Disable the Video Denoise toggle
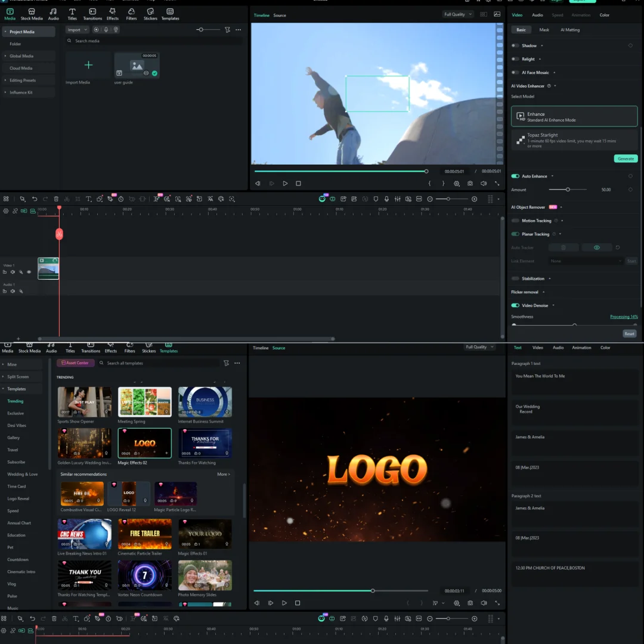 [x=515, y=305]
